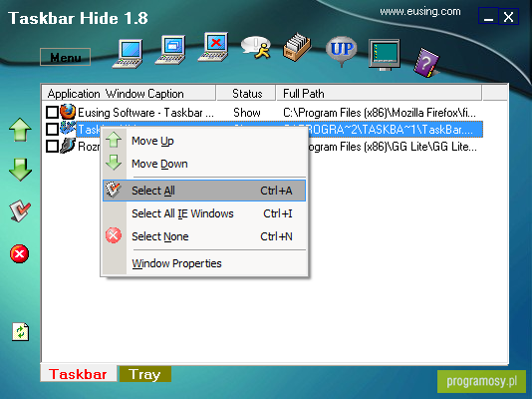Screen dimensions: 532x399
Task: Open help via purple question book icon
Action: pyautogui.click(x=426, y=63)
